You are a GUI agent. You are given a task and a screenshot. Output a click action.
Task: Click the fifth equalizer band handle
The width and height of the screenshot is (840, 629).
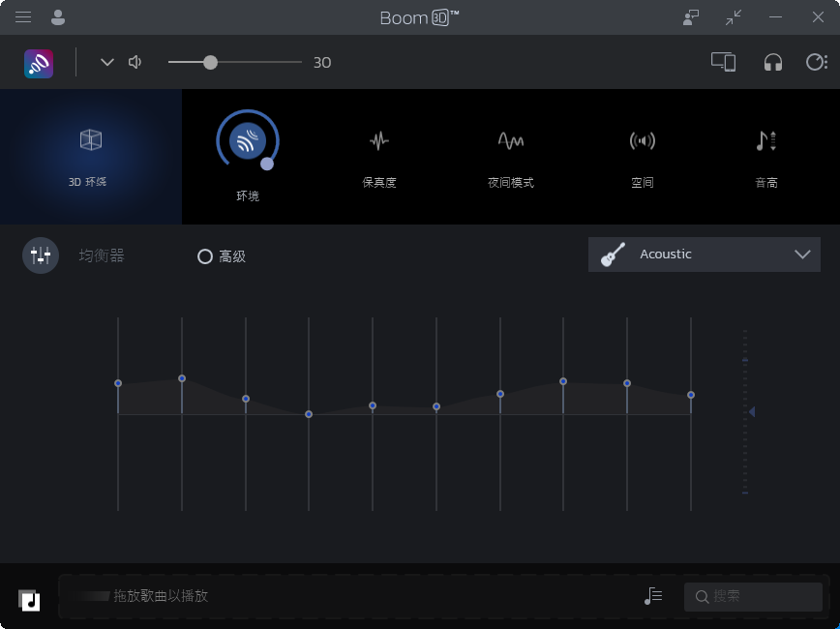[373, 405]
